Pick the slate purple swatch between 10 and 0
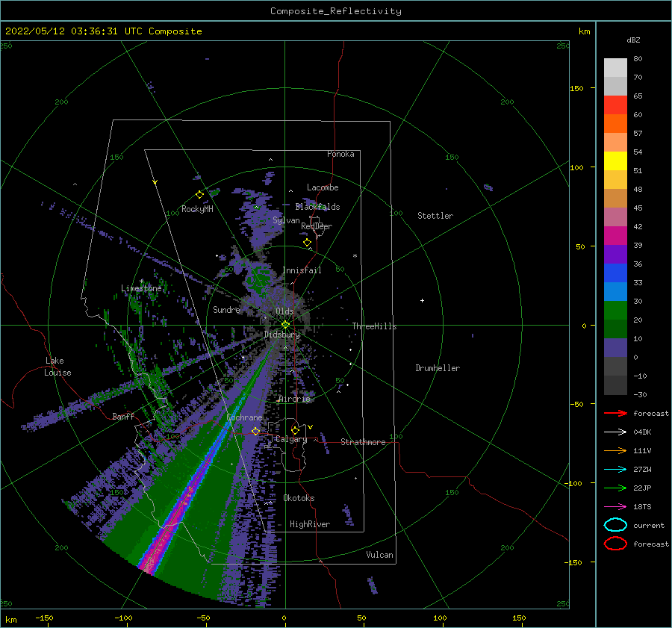Image resolution: width=672 pixels, height=628 pixels. (x=615, y=348)
